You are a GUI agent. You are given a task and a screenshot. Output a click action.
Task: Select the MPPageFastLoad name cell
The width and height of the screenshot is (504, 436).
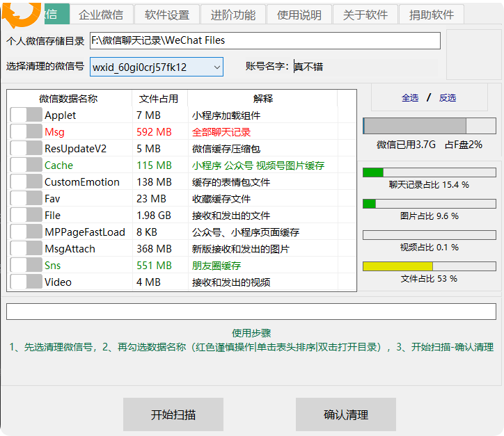(85, 232)
